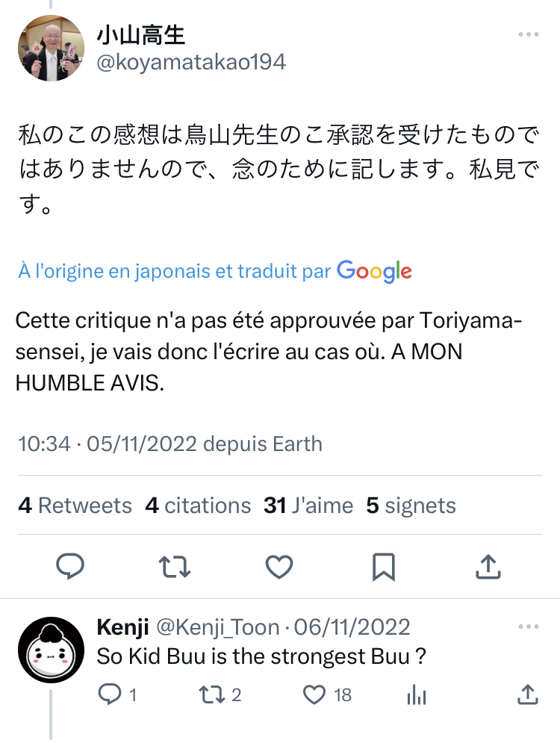Viewport: 560px width, 743px height.
Task: View analytics for Kenji's reply
Action: tap(416, 695)
